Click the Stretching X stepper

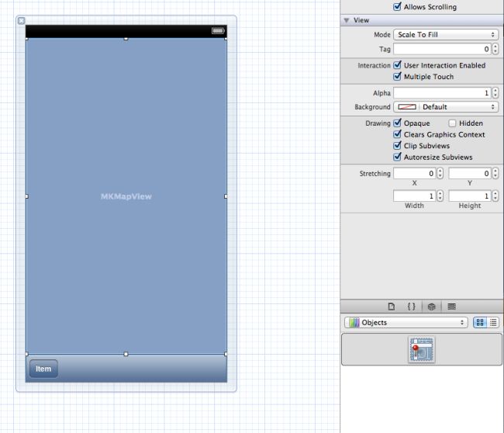click(440, 173)
